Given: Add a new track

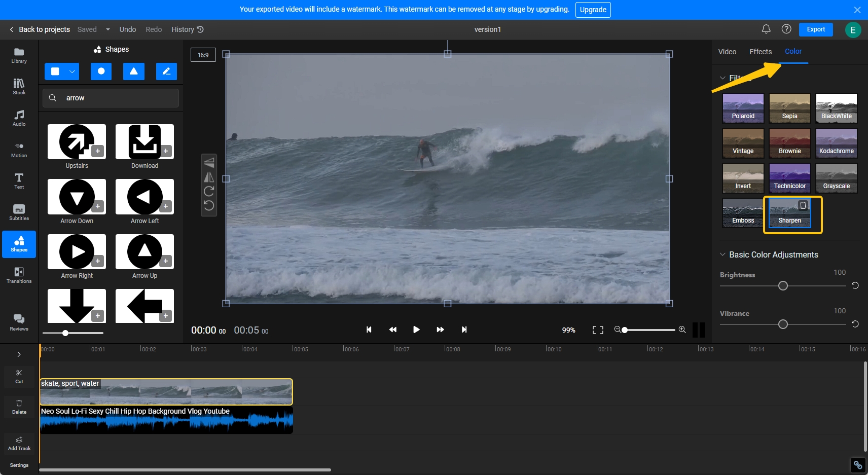Looking at the screenshot, I should tap(19, 444).
